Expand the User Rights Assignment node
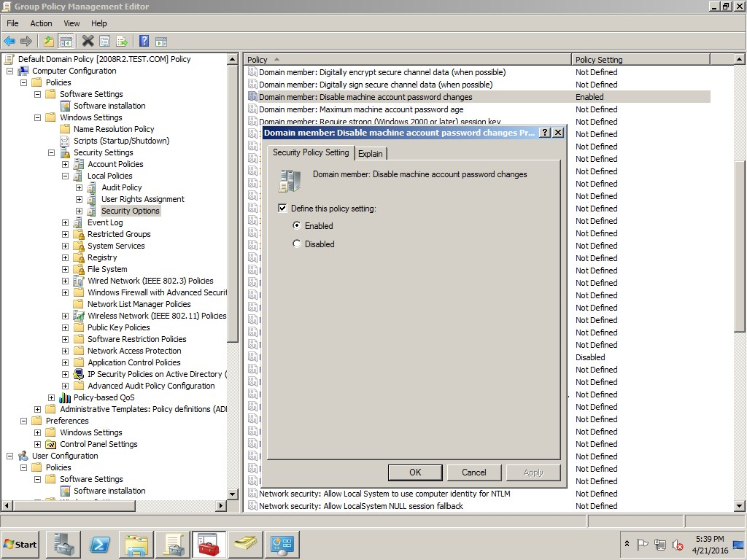The image size is (747, 560). pyautogui.click(x=79, y=200)
